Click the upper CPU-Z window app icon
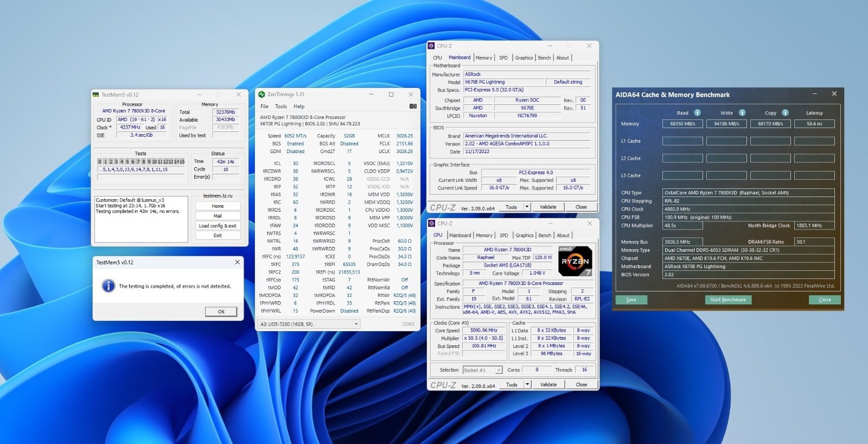The width and height of the screenshot is (868, 444). pos(431,46)
